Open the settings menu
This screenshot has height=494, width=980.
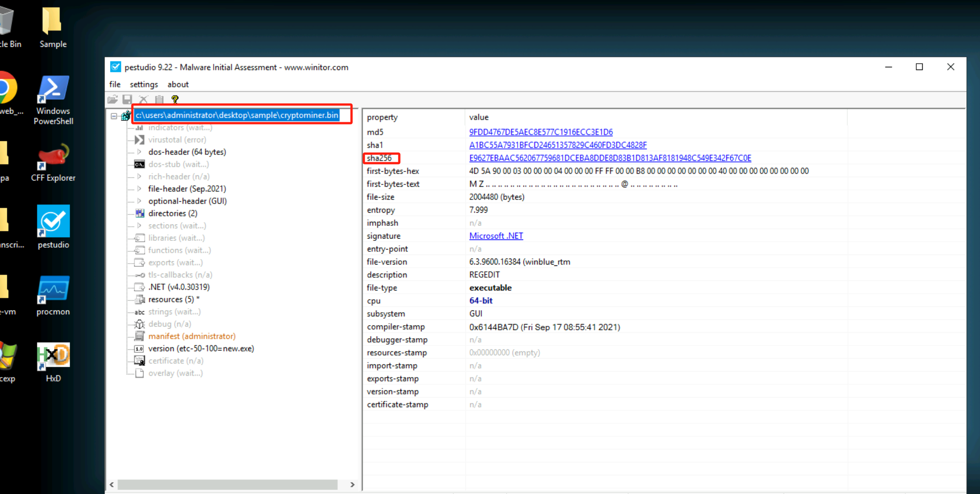(x=144, y=85)
